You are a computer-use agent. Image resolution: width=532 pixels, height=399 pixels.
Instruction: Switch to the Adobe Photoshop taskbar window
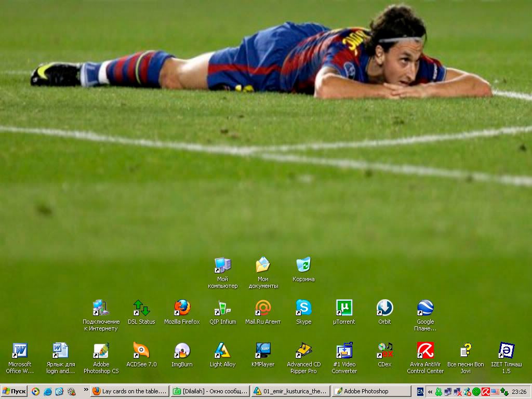[371, 391]
